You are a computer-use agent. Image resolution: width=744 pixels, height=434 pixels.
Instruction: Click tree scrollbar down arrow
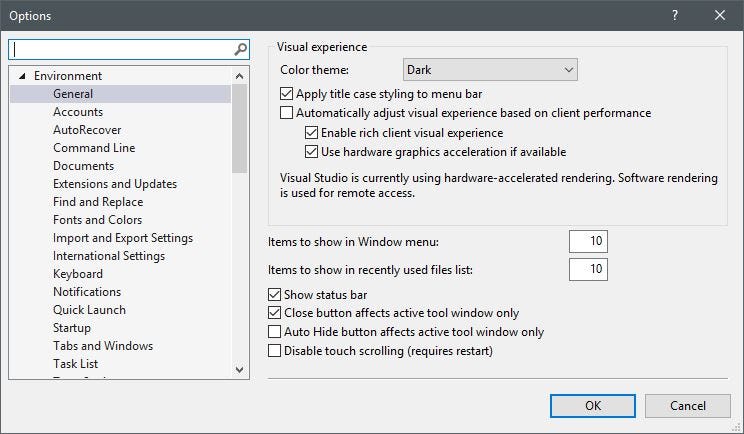[x=240, y=369]
